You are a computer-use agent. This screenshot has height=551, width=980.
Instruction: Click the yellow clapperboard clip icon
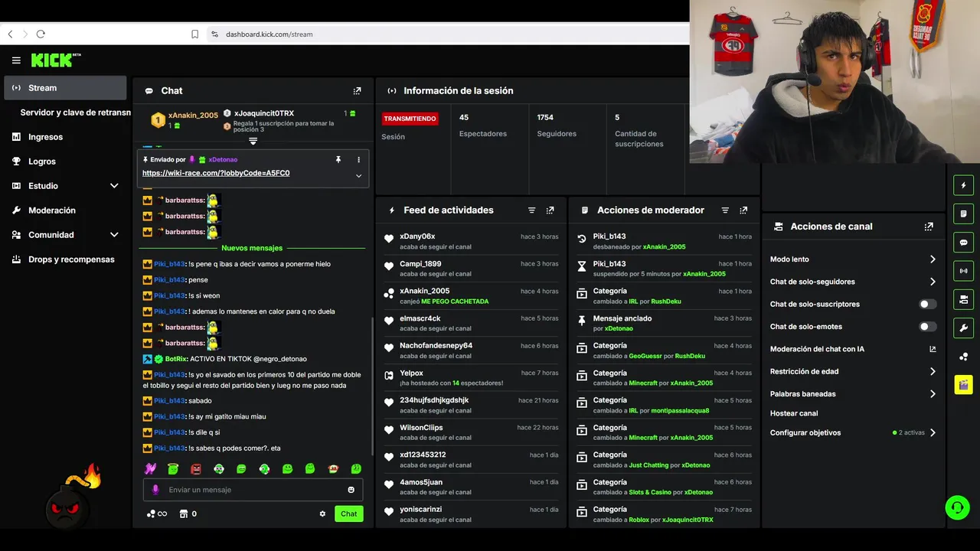tap(963, 384)
